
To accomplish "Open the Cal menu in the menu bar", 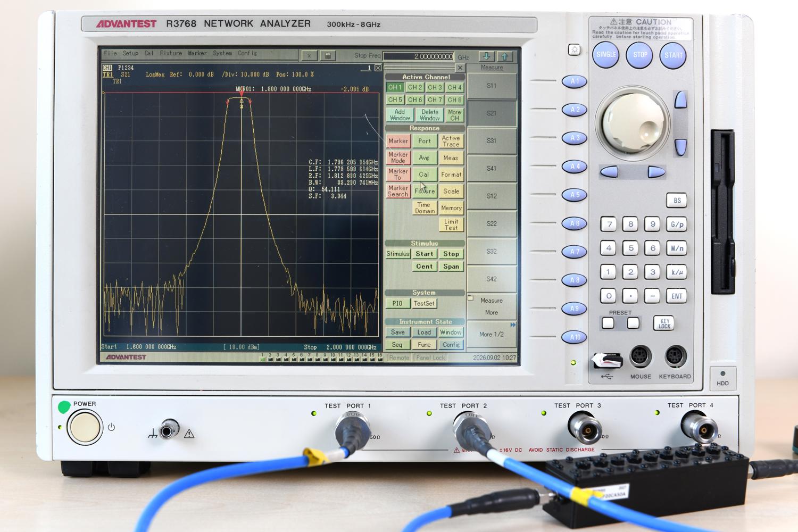I will pos(149,53).
